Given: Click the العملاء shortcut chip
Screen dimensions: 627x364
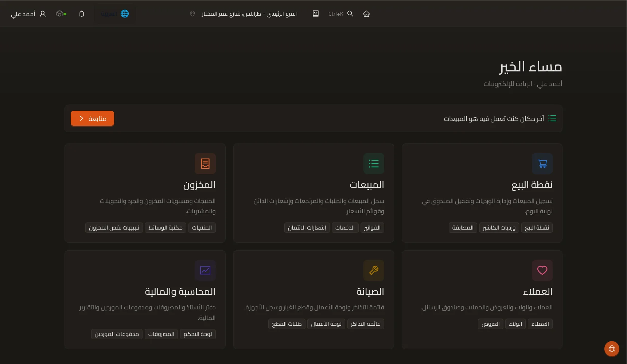Looking at the screenshot, I should click(540, 324).
